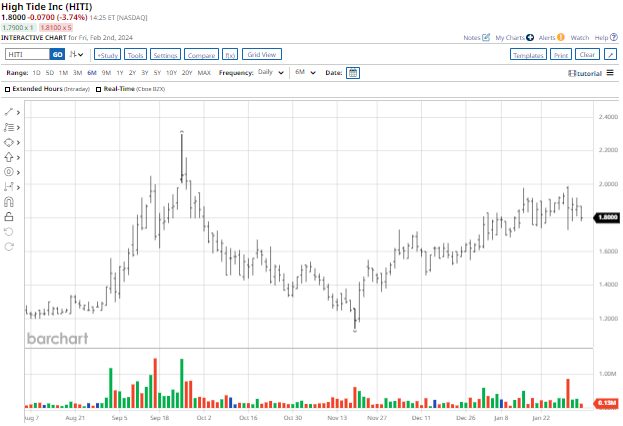The image size is (623, 426).
Task: Open the Templates button
Action: pyautogui.click(x=528, y=54)
